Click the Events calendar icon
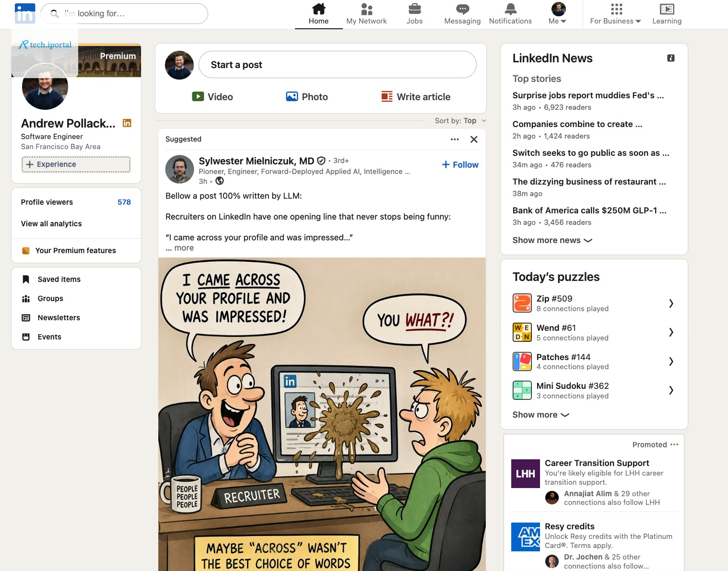 point(26,337)
